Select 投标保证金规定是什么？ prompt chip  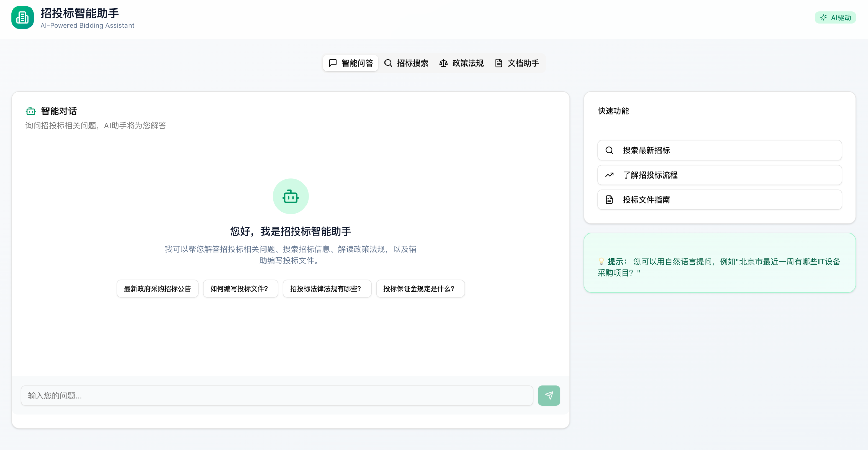coord(420,289)
